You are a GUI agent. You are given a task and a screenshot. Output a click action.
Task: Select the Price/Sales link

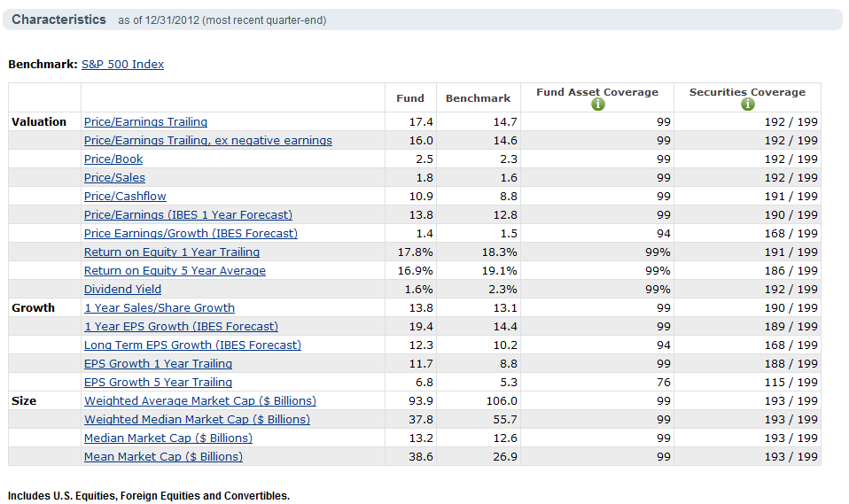click(x=114, y=178)
